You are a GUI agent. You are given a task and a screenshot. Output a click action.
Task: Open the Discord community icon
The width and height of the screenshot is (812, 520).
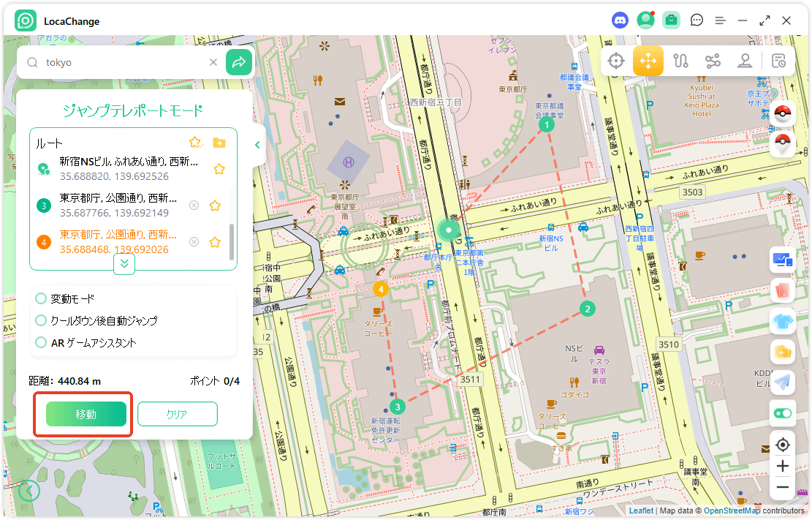620,20
